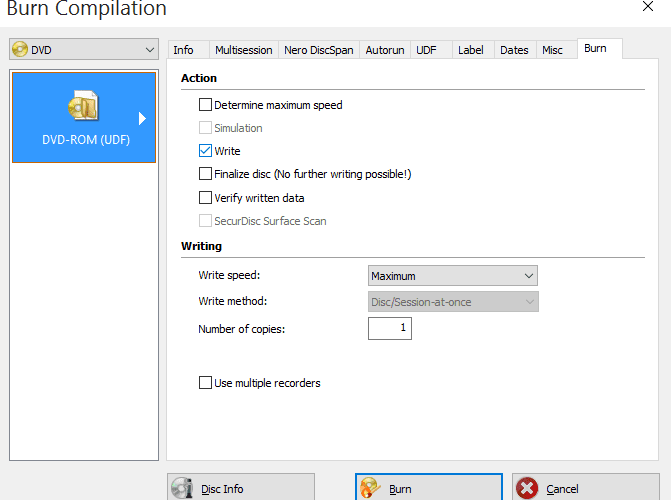Switch to the Autorun tab
This screenshot has height=500, width=671.
coord(385,50)
